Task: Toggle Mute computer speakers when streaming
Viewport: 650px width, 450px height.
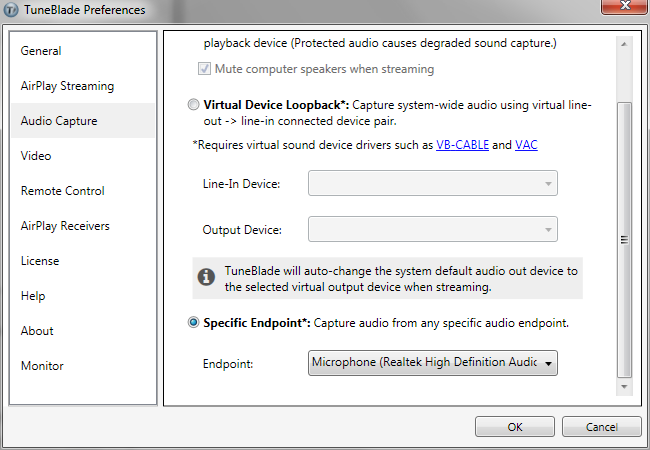Action: [204, 69]
